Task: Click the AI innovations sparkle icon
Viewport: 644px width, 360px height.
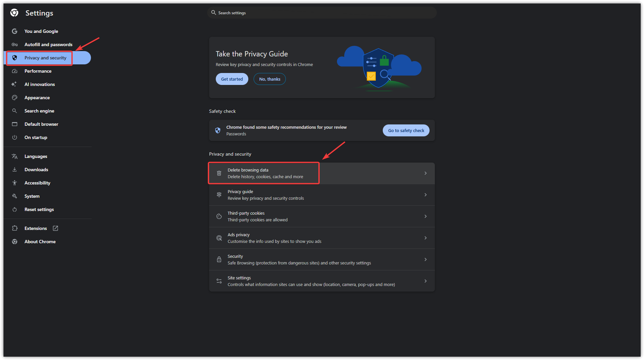Action: pos(14,84)
